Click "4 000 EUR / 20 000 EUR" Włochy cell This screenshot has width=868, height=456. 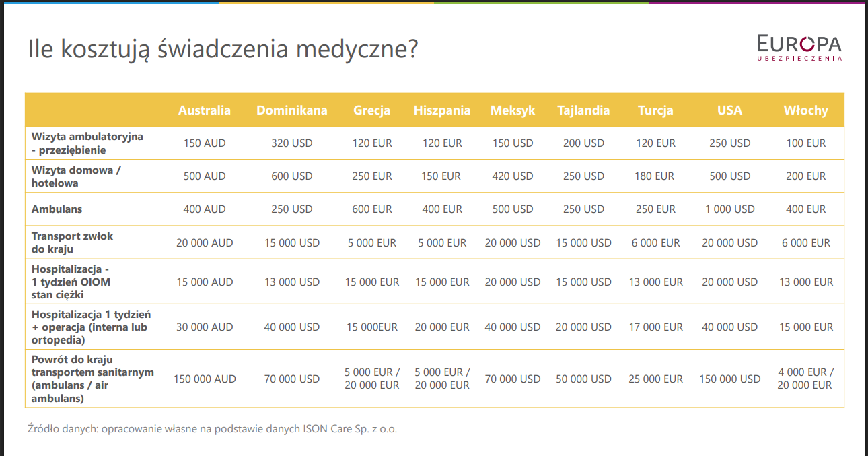(805, 379)
